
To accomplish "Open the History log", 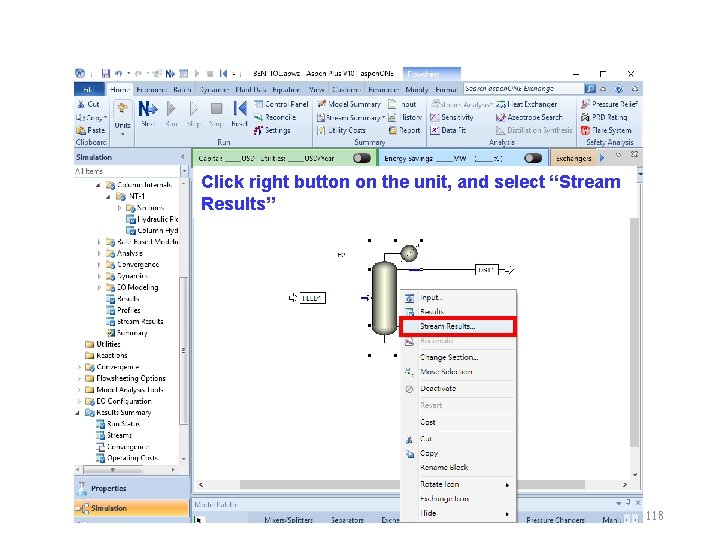I will coord(405,117).
